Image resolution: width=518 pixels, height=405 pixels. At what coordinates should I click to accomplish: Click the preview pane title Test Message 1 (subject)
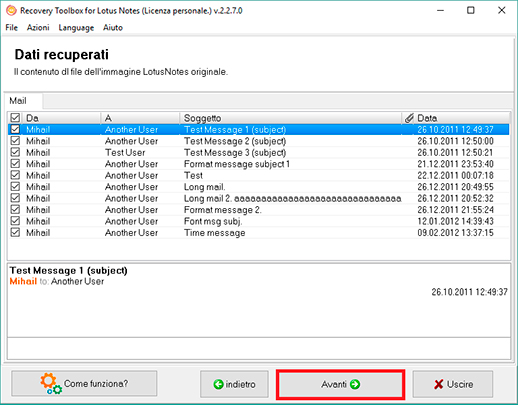tap(68, 270)
